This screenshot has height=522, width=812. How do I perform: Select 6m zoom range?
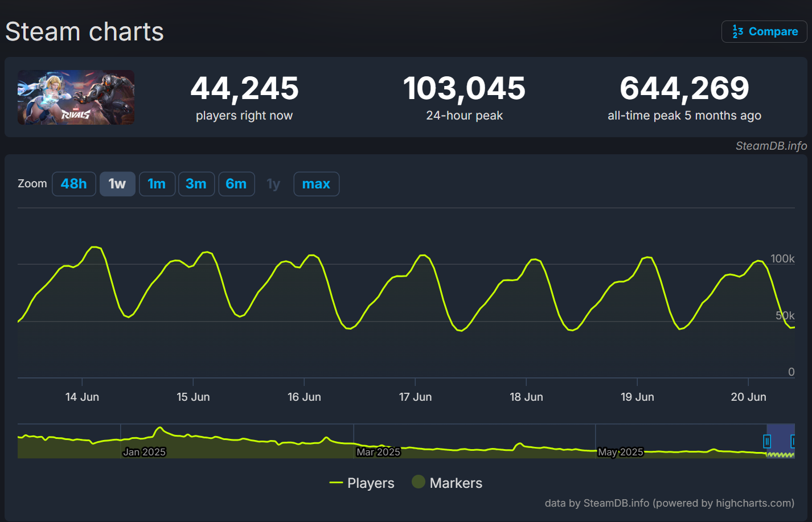click(x=236, y=184)
